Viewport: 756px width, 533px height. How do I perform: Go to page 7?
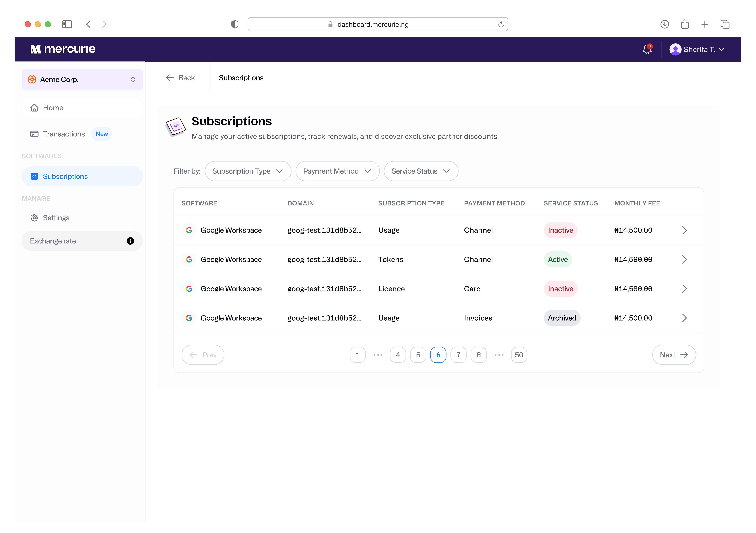458,355
